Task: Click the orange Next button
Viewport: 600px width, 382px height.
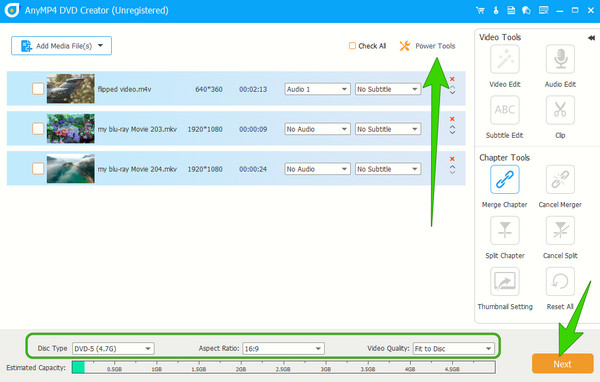Action: point(562,364)
